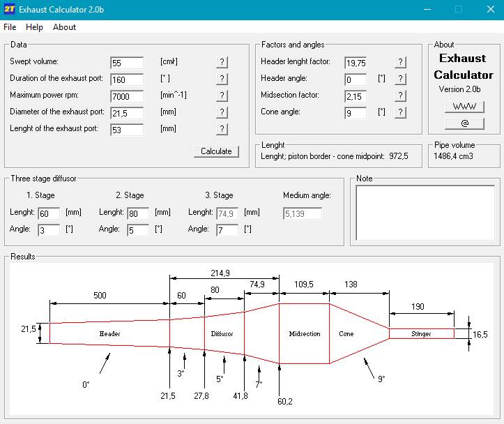This screenshot has height=424, width=504.
Task: Click inside the Note text area
Action: click(425, 213)
